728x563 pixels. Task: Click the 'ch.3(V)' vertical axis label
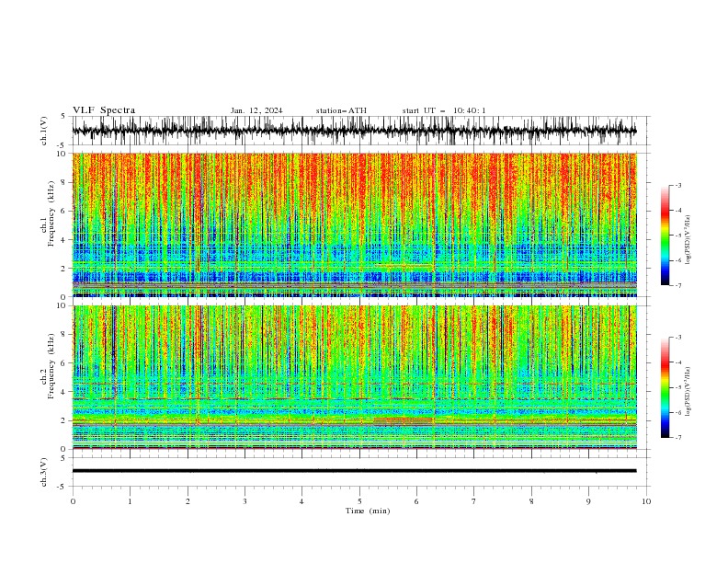click(x=44, y=472)
